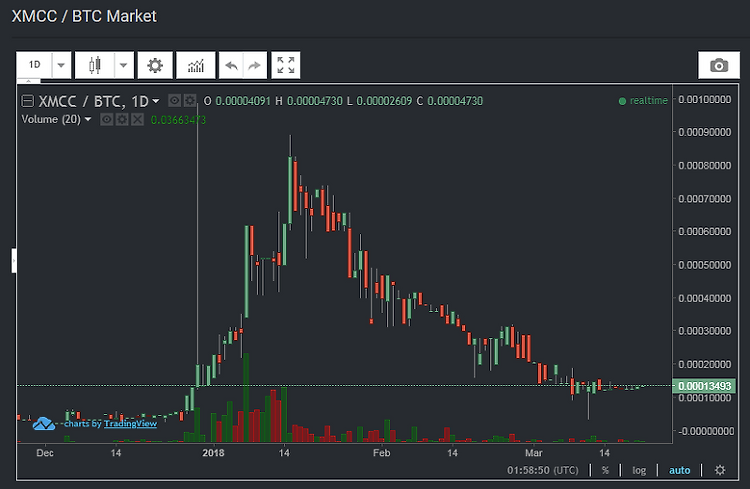Expand the left side panel handle

14,261
